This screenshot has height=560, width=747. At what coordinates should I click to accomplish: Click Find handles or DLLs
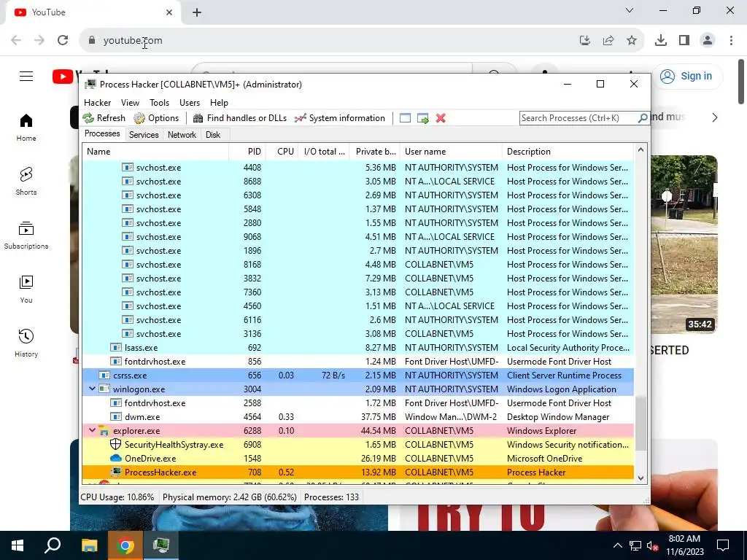(x=239, y=118)
